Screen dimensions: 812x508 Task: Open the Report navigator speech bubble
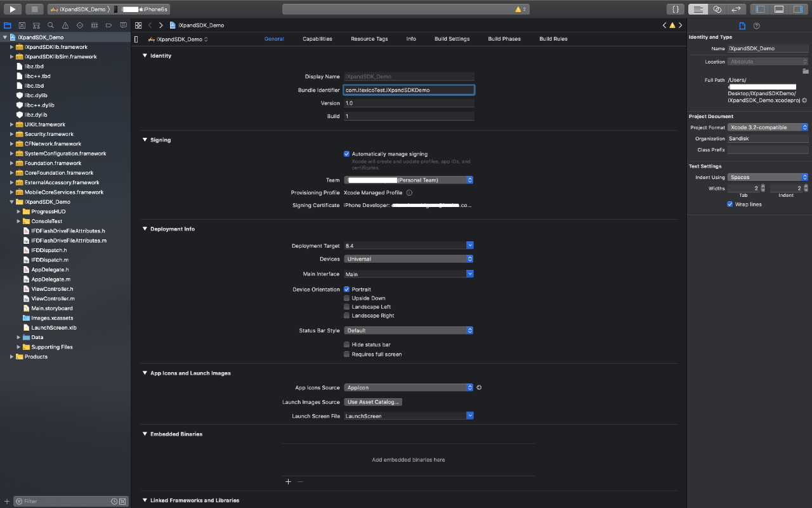[x=123, y=25]
